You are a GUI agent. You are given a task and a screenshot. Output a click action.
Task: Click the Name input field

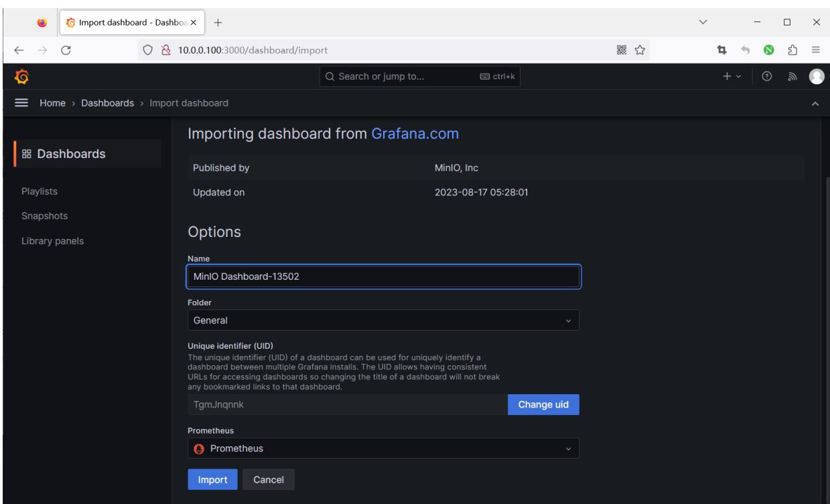(x=383, y=277)
